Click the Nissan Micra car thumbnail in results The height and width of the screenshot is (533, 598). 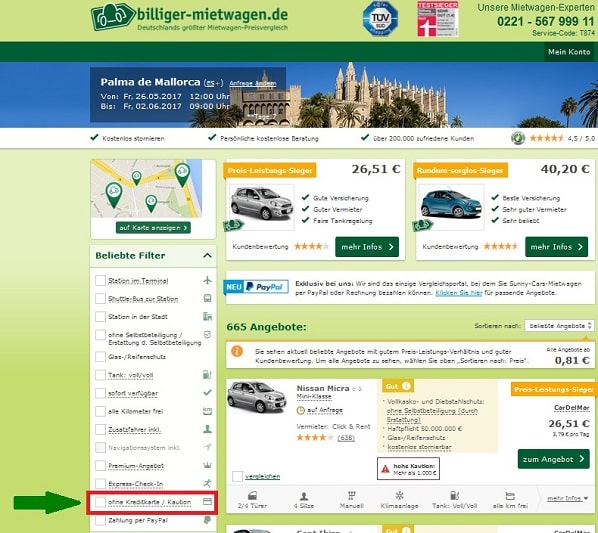point(257,397)
